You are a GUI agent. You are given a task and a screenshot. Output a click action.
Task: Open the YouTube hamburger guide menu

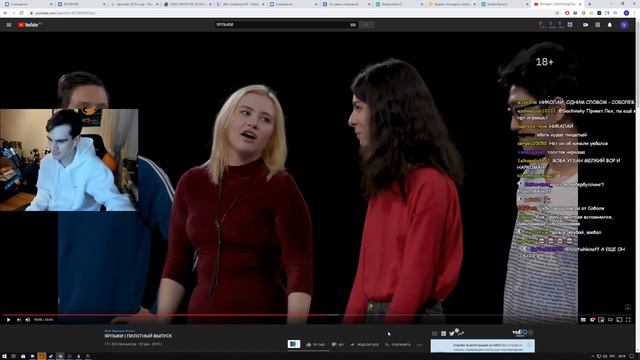tap(9, 25)
